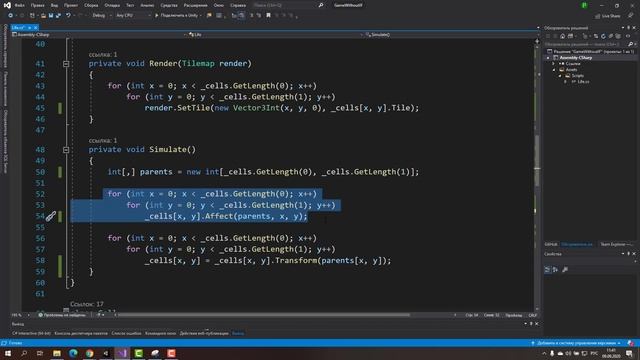Viewport: 640px width, 360px height.
Task: Open the Edge browser from taskbar
Action: click(x=73, y=353)
